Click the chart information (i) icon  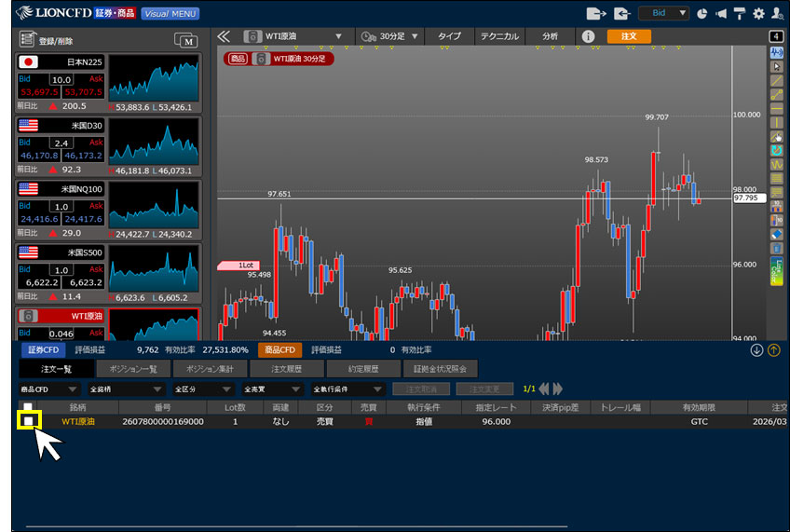coord(588,36)
